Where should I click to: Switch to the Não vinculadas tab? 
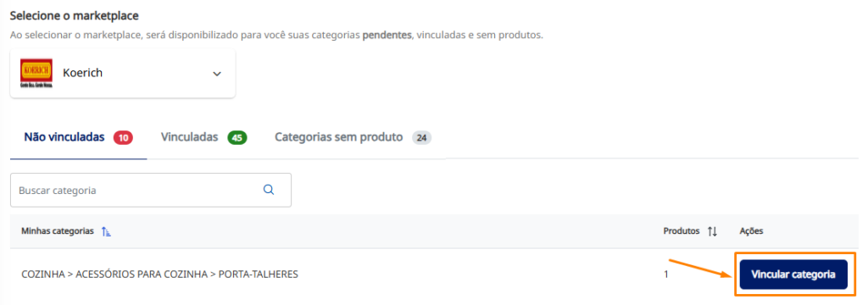[79, 138]
